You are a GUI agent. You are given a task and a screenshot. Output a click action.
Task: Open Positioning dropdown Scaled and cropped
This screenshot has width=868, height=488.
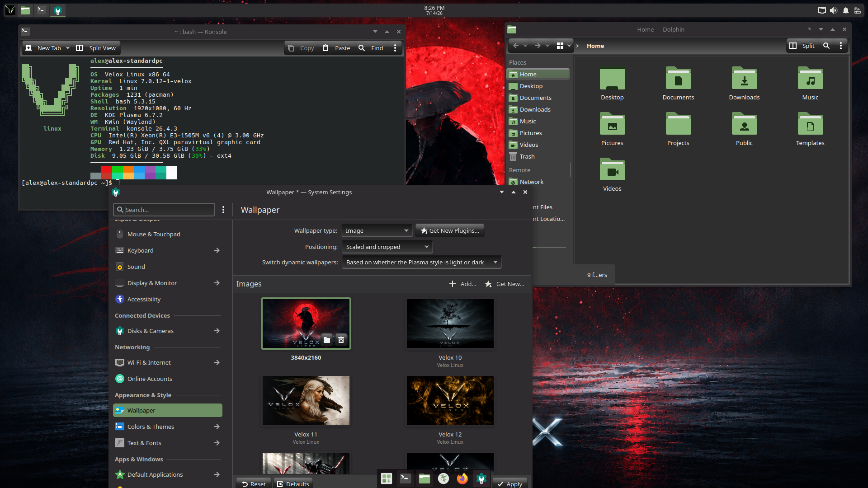387,247
